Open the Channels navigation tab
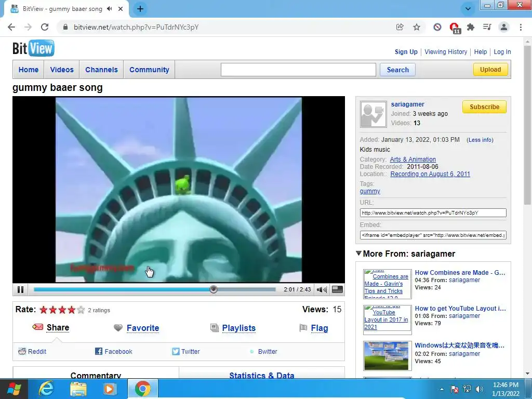Screen dimensions: 532x399 point(101,70)
